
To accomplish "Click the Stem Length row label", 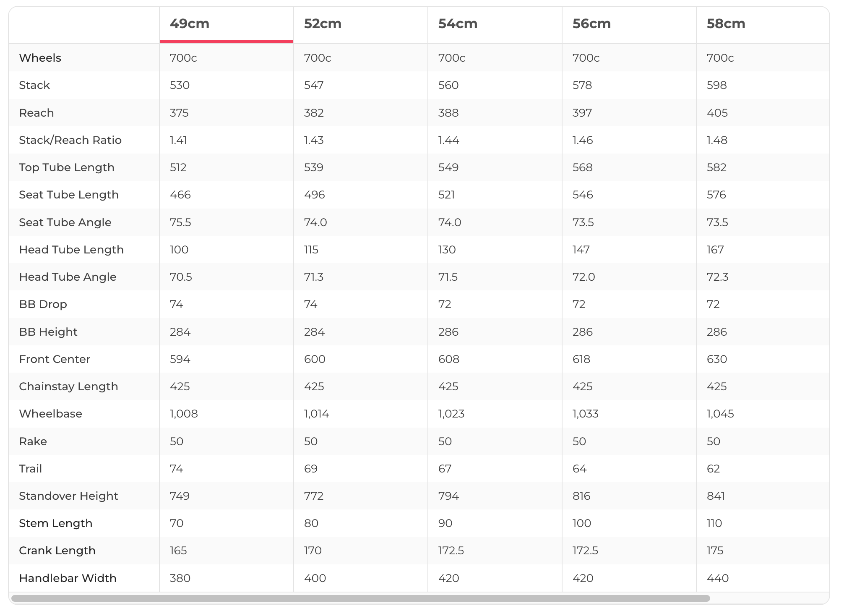I will 55,523.
